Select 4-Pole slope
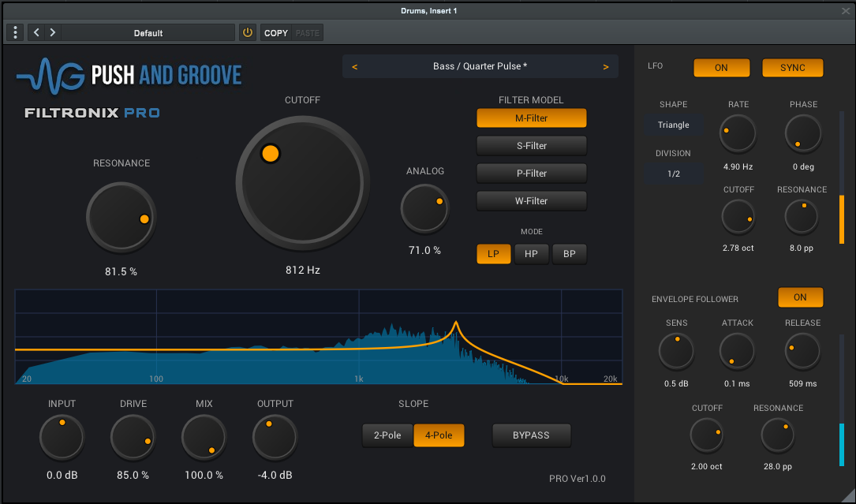Image resolution: width=856 pixels, height=504 pixels. pyautogui.click(x=439, y=435)
